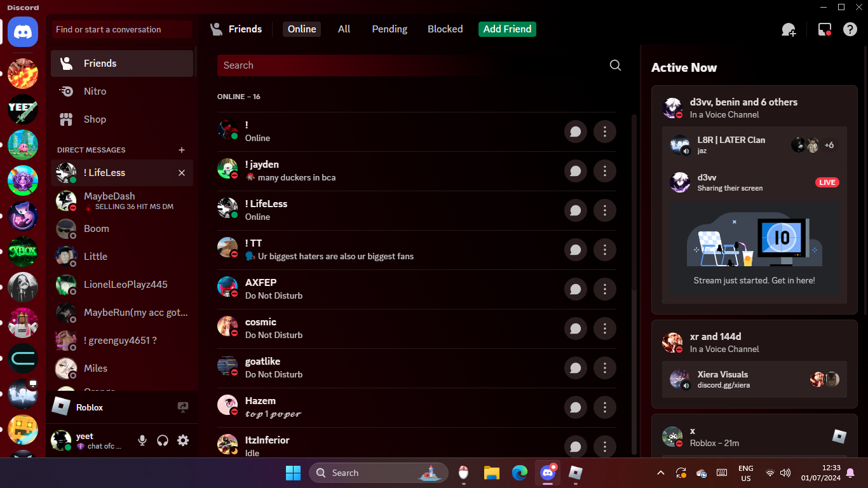Message the friend named AXFEP
This screenshot has height=488, width=868.
[x=576, y=289]
